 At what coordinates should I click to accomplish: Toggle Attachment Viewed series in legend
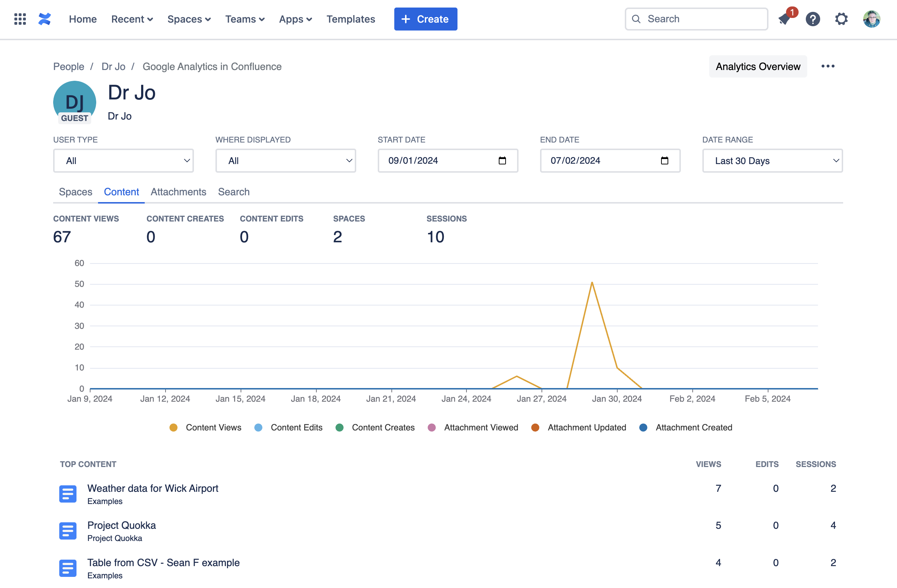tap(480, 428)
